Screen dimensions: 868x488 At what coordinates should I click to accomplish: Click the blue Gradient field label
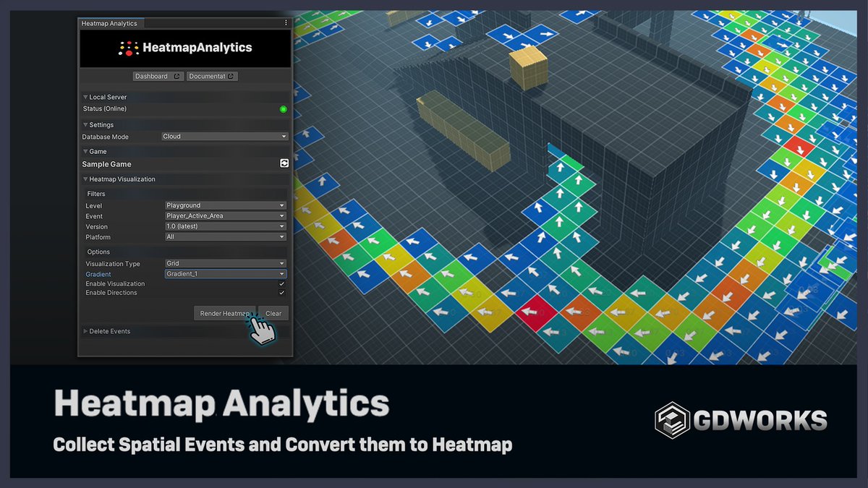coord(98,275)
